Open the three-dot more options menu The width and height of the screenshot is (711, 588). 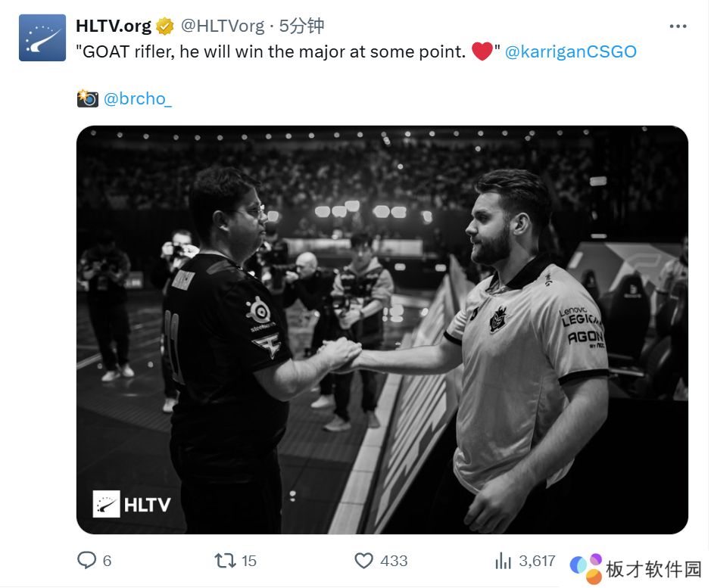tap(678, 26)
